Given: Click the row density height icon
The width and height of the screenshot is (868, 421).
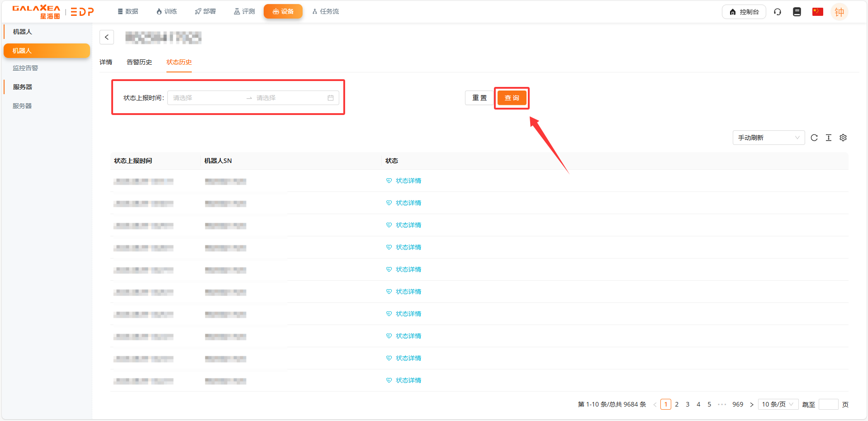Looking at the screenshot, I should [829, 138].
